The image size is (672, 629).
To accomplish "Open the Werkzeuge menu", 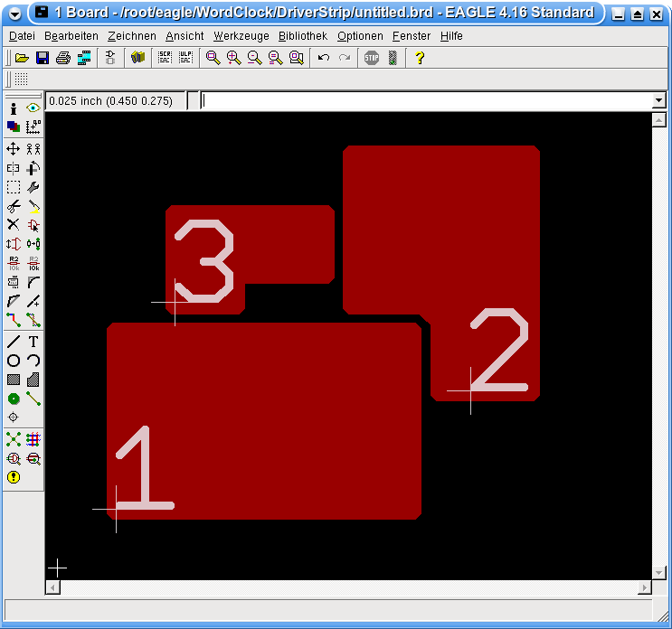I will point(241,36).
